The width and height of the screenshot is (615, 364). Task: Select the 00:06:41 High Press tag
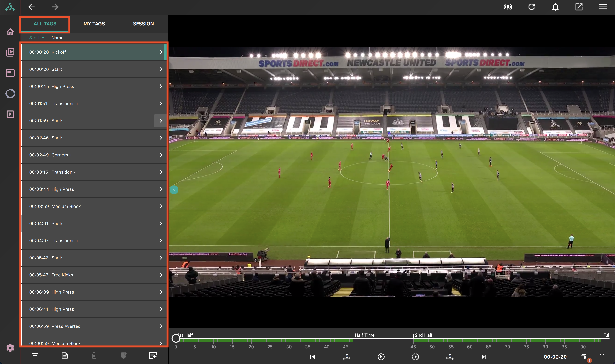click(94, 309)
